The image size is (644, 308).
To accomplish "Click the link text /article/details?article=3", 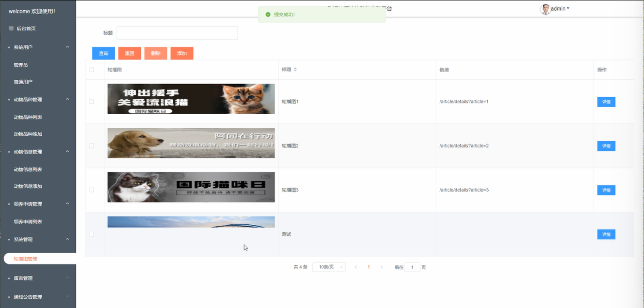I will [464, 190].
